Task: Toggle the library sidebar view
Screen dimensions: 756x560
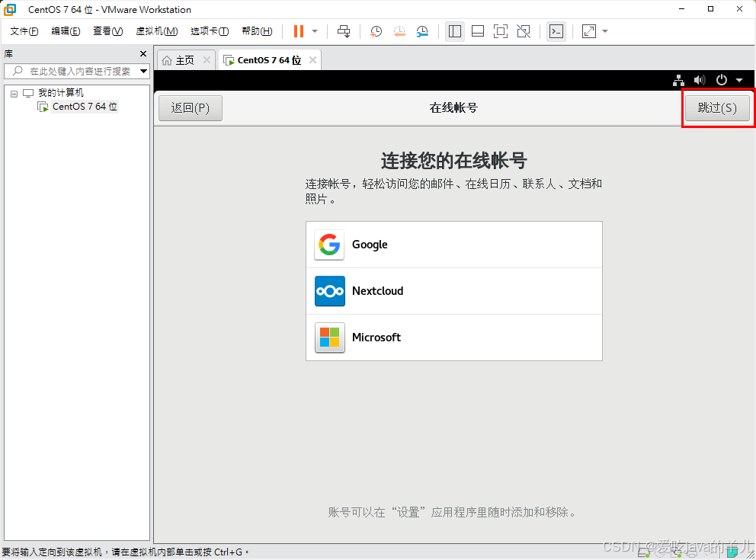Action: click(455, 31)
